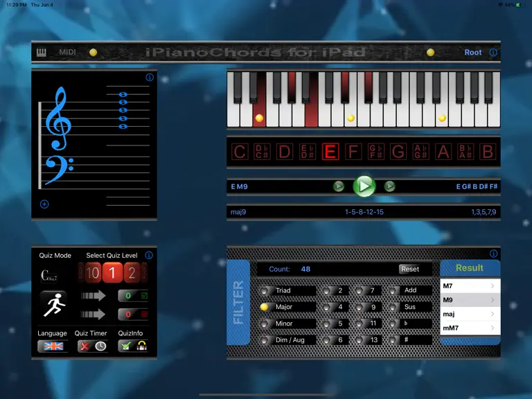This screenshot has width=532, height=399.
Task: Select quiz level 1
Action: pos(112,272)
